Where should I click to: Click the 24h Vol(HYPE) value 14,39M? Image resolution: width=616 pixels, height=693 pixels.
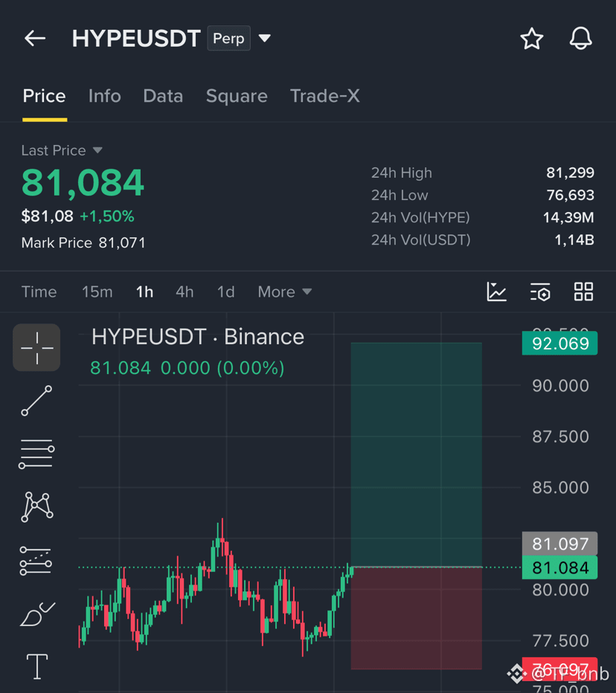pyautogui.click(x=568, y=217)
